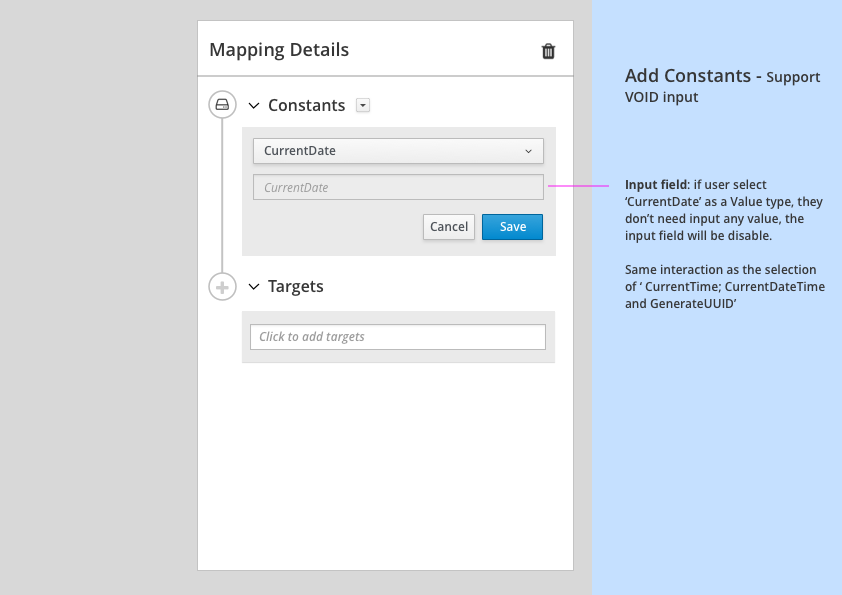Click the chevron inside the CurrentDate combo box
842x595 pixels.
(x=529, y=151)
